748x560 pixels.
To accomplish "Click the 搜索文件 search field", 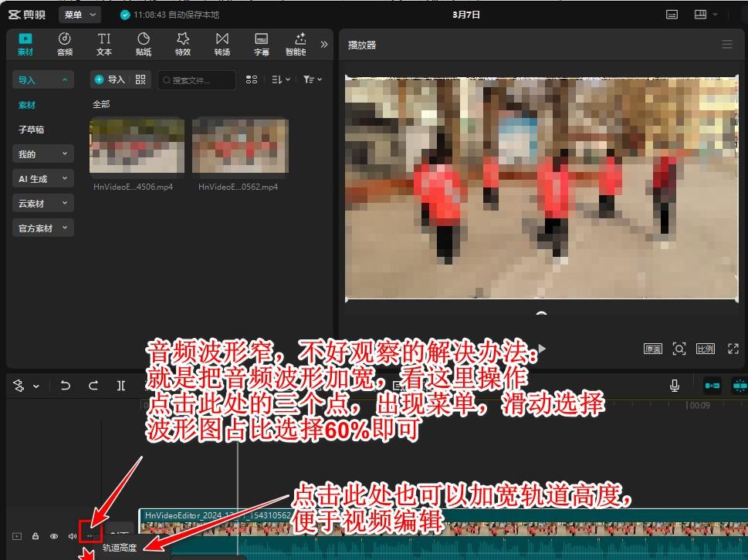I will pyautogui.click(x=197, y=80).
